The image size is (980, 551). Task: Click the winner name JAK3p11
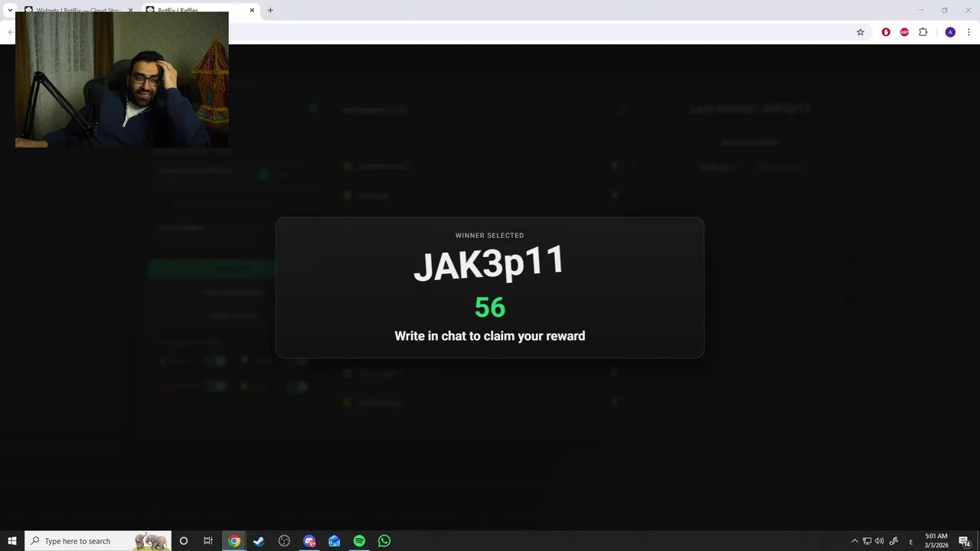point(489,263)
